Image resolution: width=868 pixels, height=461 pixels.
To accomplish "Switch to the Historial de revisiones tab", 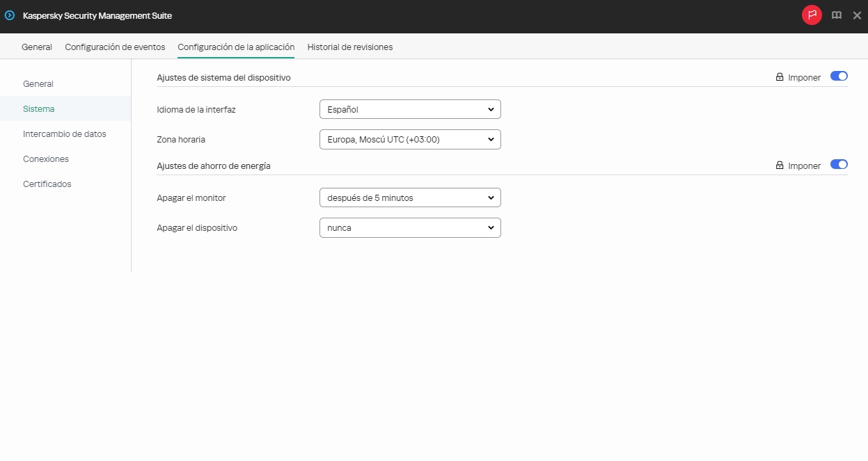I will tap(349, 47).
